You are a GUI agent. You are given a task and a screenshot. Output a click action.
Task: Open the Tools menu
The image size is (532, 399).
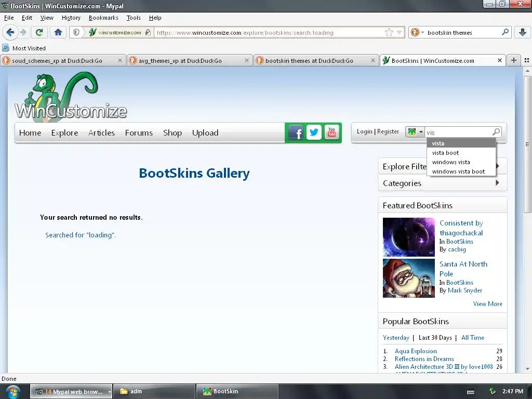pos(134,18)
